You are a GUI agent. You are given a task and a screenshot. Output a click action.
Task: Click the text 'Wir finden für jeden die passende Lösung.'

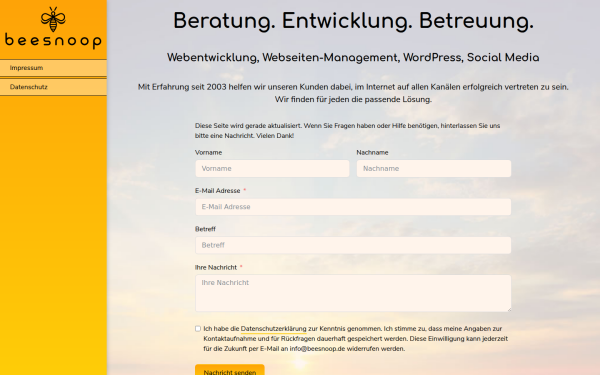[353, 99]
